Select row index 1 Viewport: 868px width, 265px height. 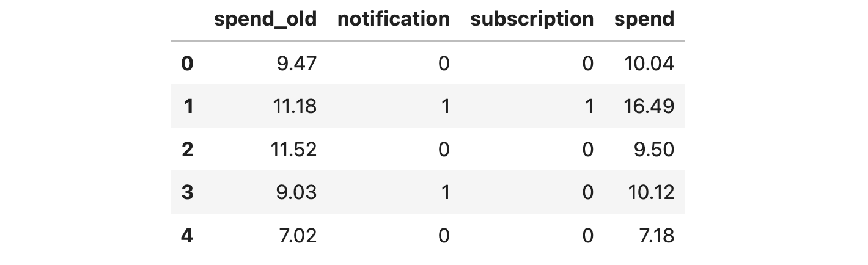point(188,106)
